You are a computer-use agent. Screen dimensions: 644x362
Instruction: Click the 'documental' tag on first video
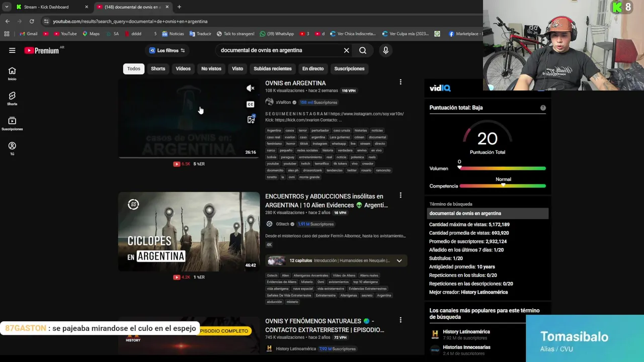(377, 137)
